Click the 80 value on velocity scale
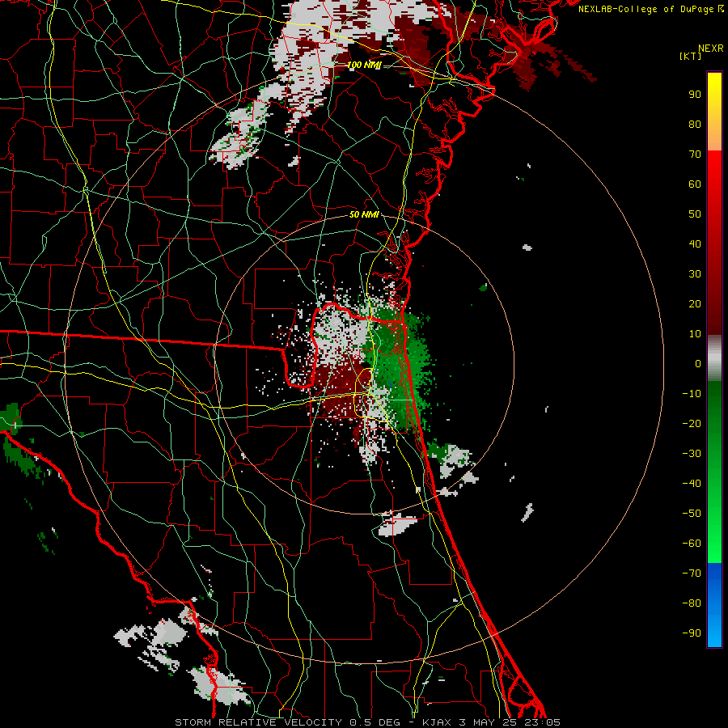 pos(695,124)
